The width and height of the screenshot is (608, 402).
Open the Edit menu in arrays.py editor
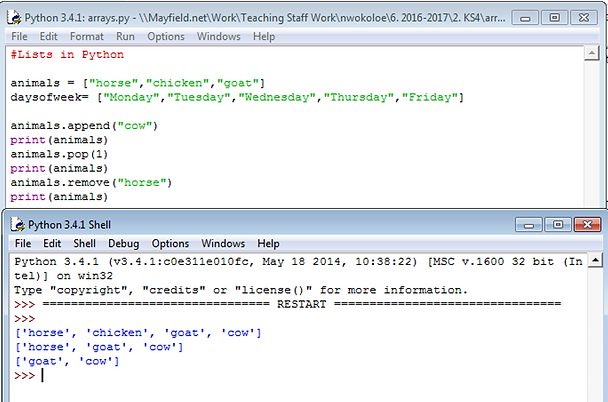click(48, 36)
